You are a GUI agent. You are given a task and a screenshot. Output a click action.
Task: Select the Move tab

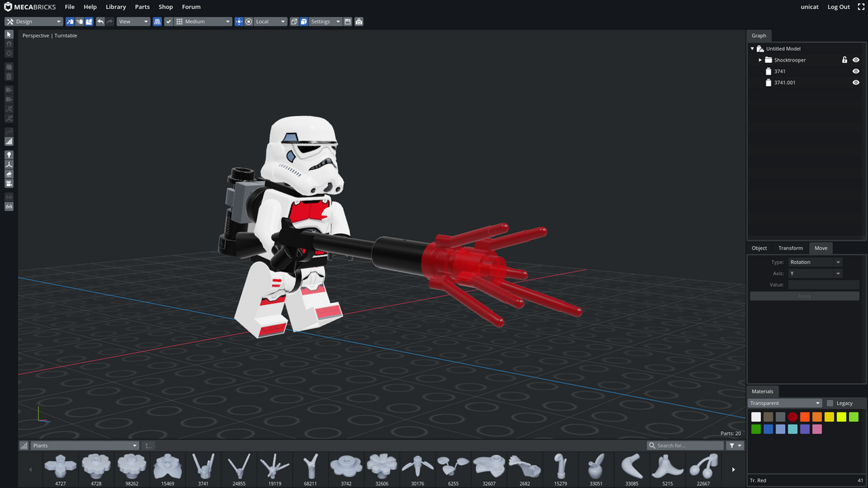821,248
